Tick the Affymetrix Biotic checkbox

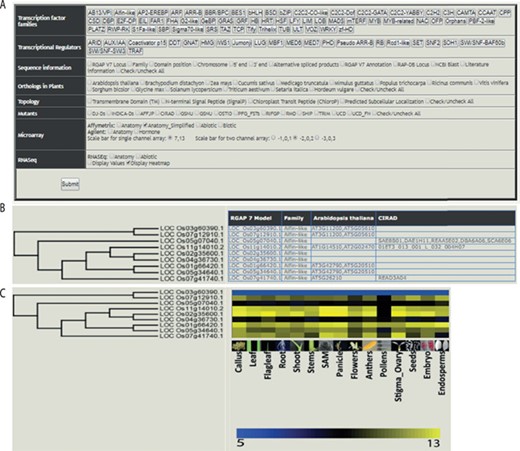tap(220, 125)
